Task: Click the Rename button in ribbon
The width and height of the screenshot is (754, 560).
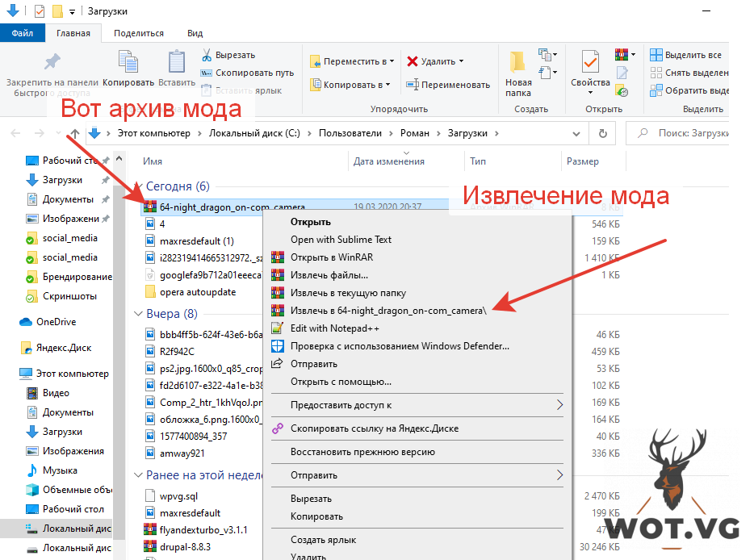Action: coord(448,85)
